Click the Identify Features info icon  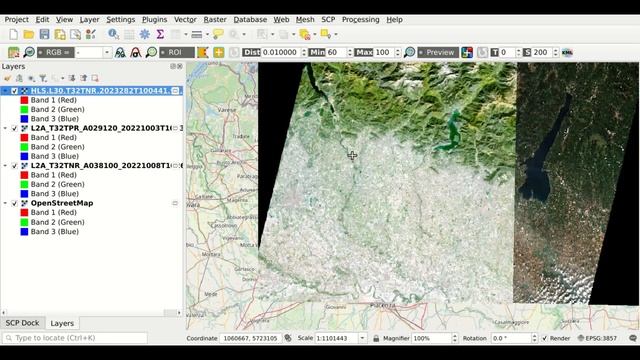click(113, 34)
